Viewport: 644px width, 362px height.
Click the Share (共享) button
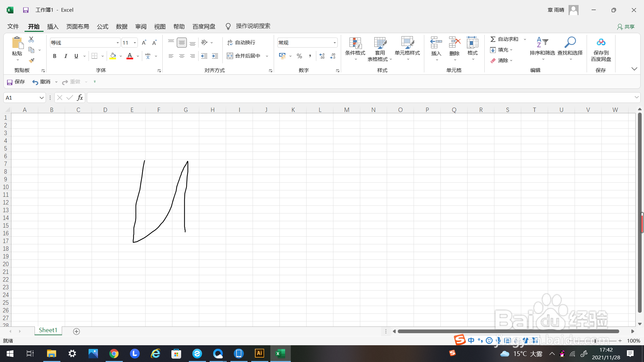626,26
